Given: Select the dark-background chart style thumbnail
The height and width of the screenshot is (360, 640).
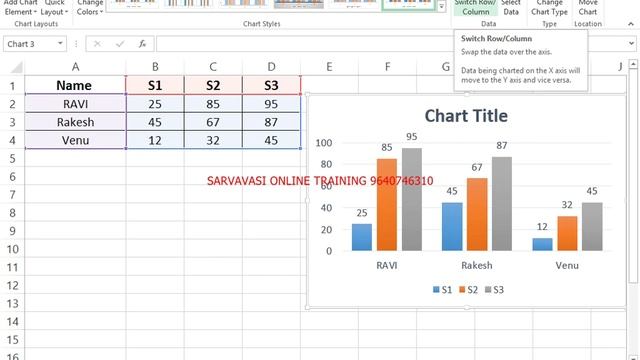Looking at the screenshot, I should point(299,4).
